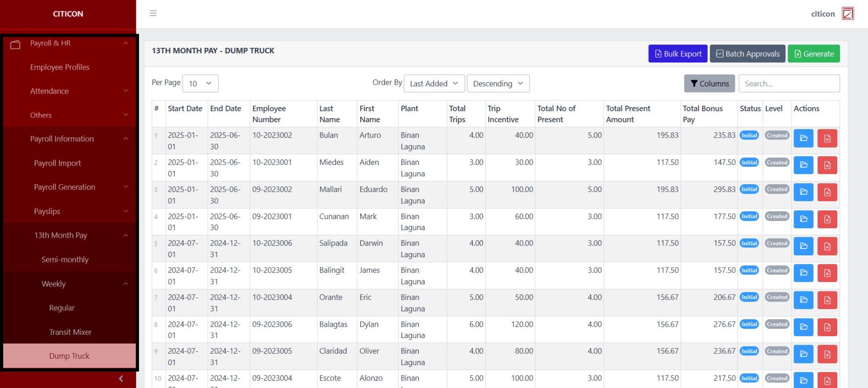Image resolution: width=868 pixels, height=388 pixels.
Task: Open the blue folder icon for Bulan Arturo
Action: pos(803,138)
